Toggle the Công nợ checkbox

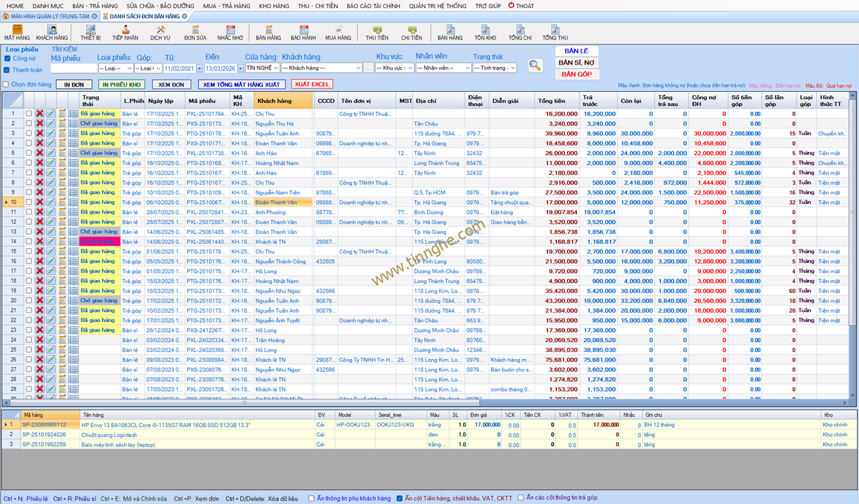(7, 58)
